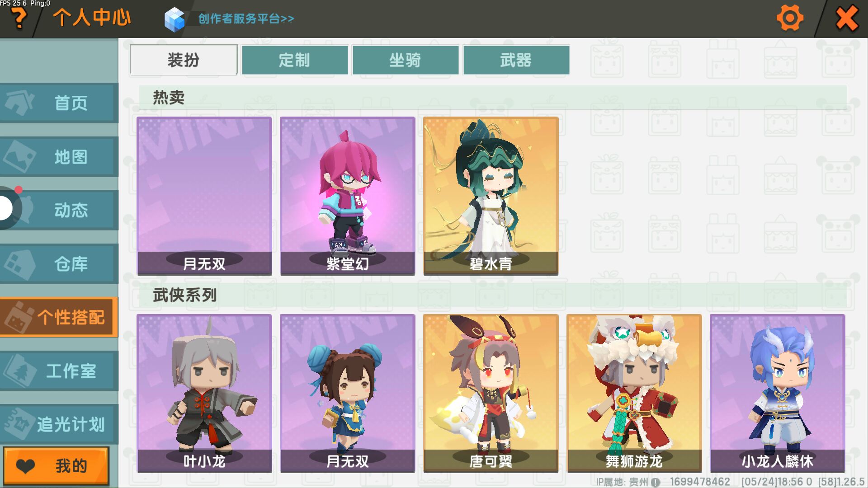Select the 紫堂幻 skin card
868x488 pixels.
347,196
